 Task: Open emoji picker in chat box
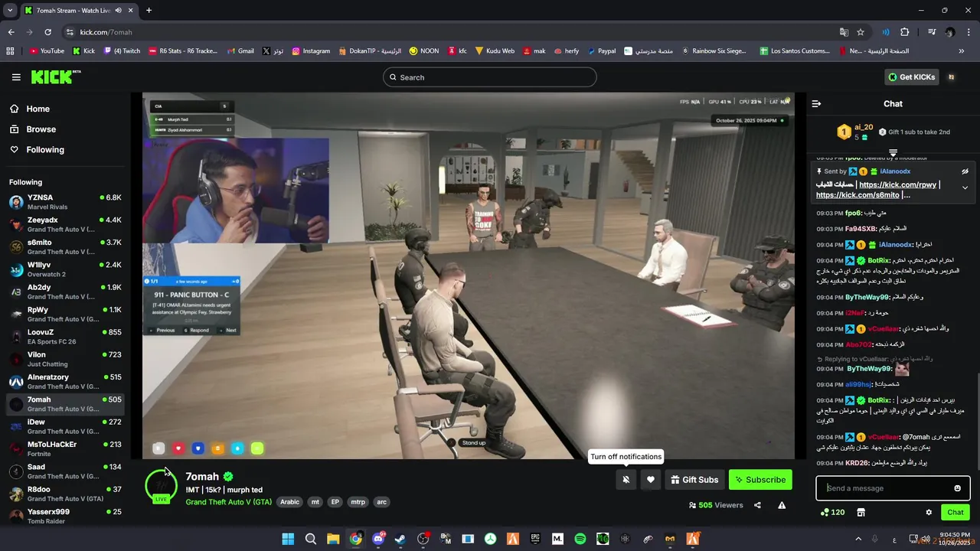coord(957,488)
